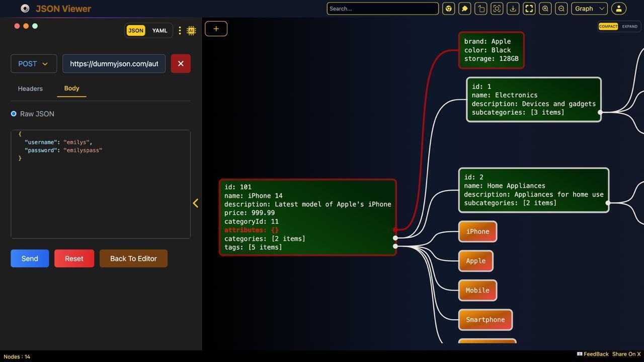This screenshot has width=644, height=362.
Task: Open the POST method dropdown
Action: tap(34, 64)
